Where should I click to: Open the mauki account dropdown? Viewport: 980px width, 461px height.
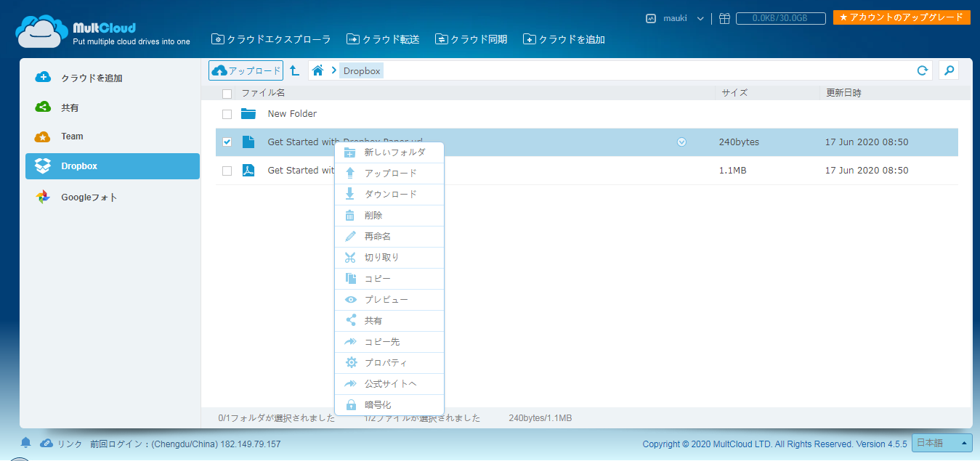[x=676, y=18]
